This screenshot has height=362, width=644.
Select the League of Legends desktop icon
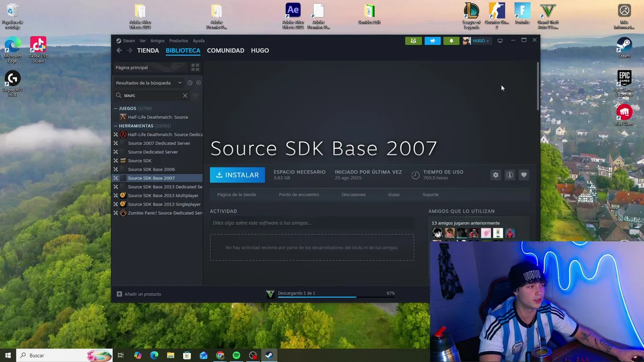pyautogui.click(x=471, y=16)
